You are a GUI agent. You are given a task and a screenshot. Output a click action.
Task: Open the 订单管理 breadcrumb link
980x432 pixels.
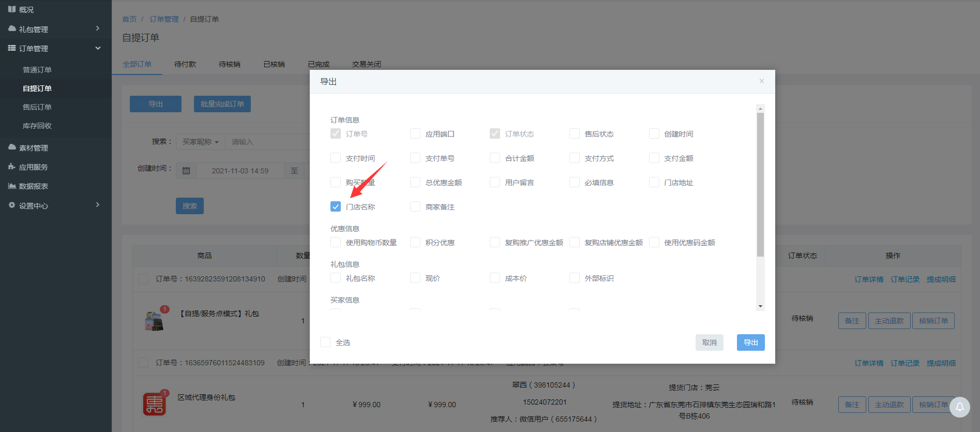[164, 19]
